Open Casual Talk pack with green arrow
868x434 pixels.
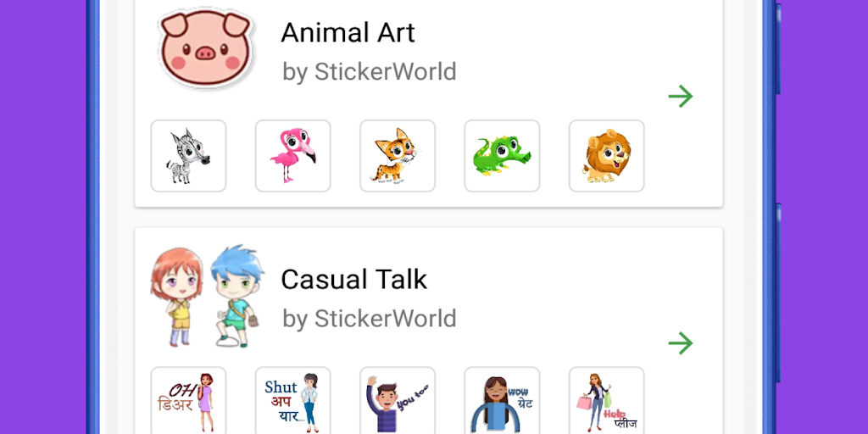click(x=681, y=343)
